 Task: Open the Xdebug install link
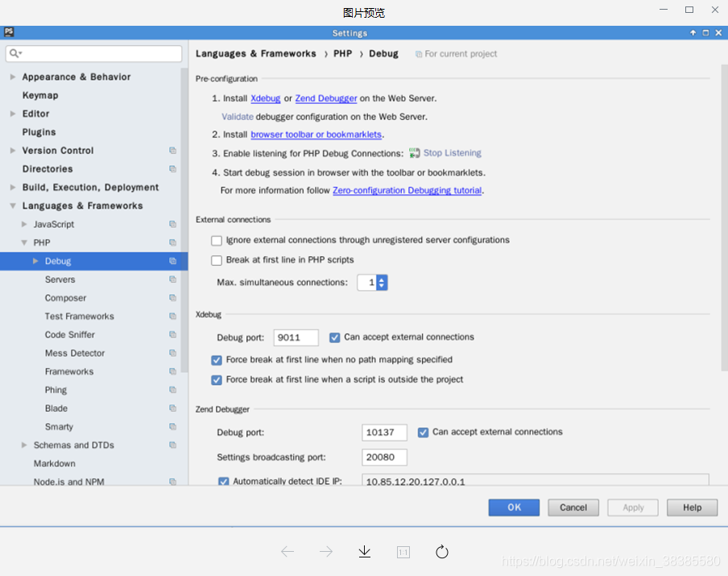(x=266, y=98)
